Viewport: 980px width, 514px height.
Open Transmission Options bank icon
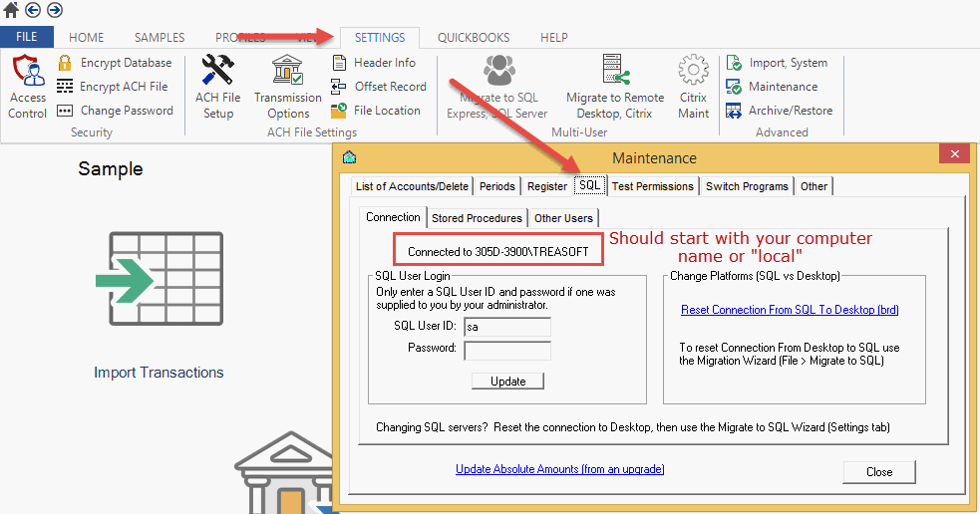pos(287,71)
